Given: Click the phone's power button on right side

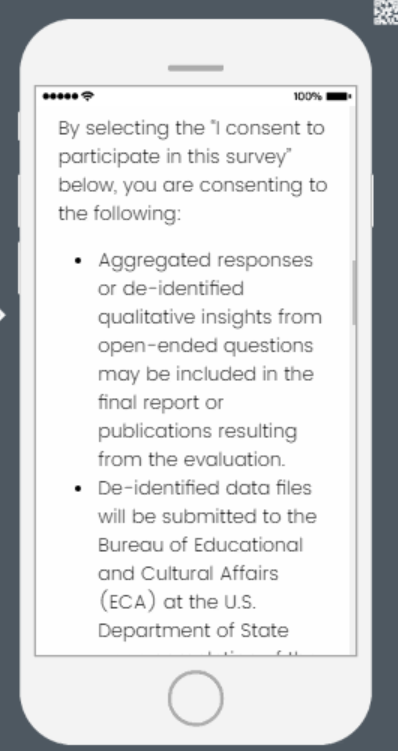Looking at the screenshot, I should [373, 201].
